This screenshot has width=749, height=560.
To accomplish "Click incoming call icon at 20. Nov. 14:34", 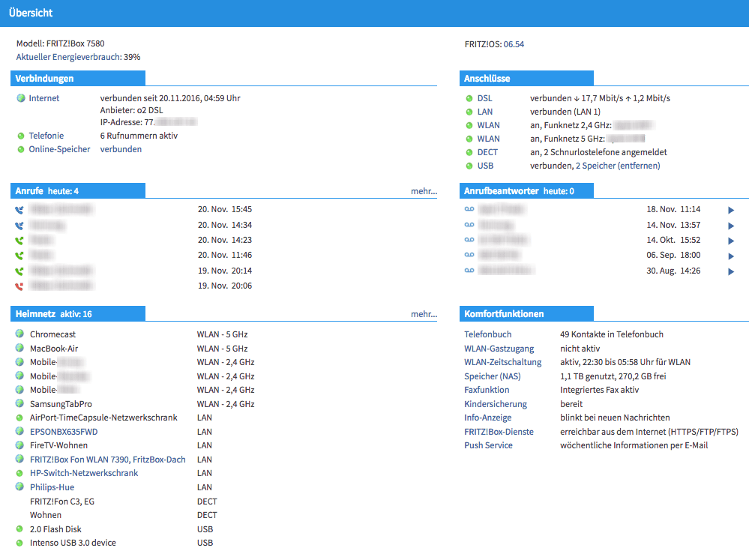I will pyautogui.click(x=19, y=226).
